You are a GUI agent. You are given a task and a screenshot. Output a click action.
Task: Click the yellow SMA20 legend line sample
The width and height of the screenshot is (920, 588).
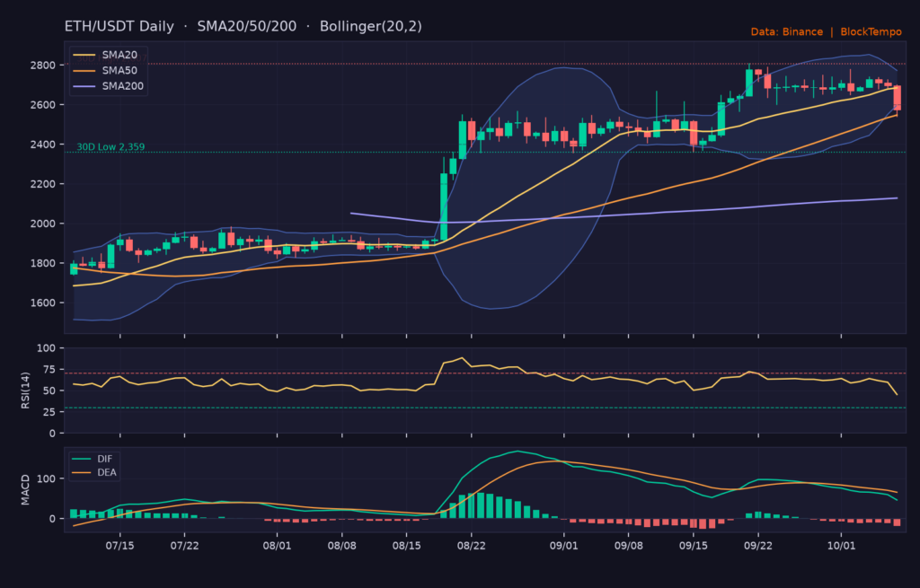[x=84, y=55]
